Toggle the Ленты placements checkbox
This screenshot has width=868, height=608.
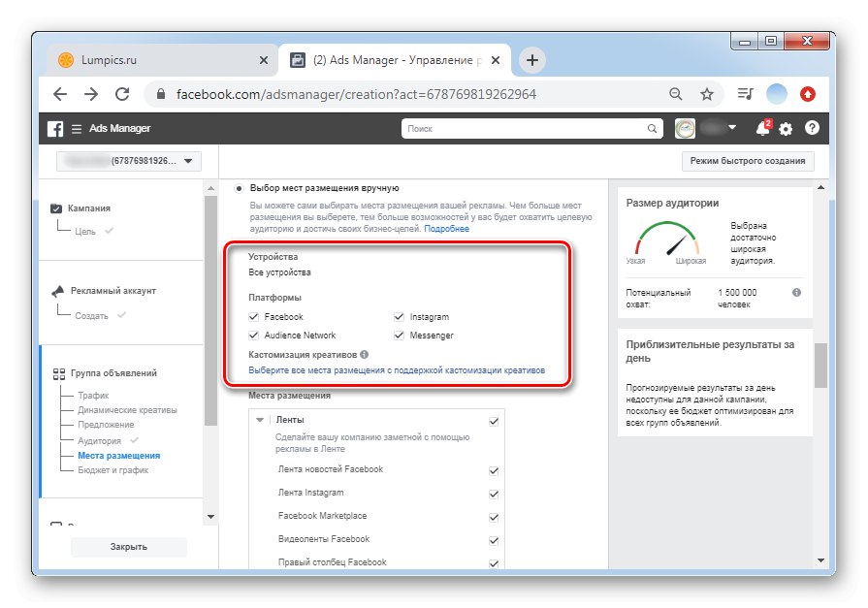pos(494,422)
